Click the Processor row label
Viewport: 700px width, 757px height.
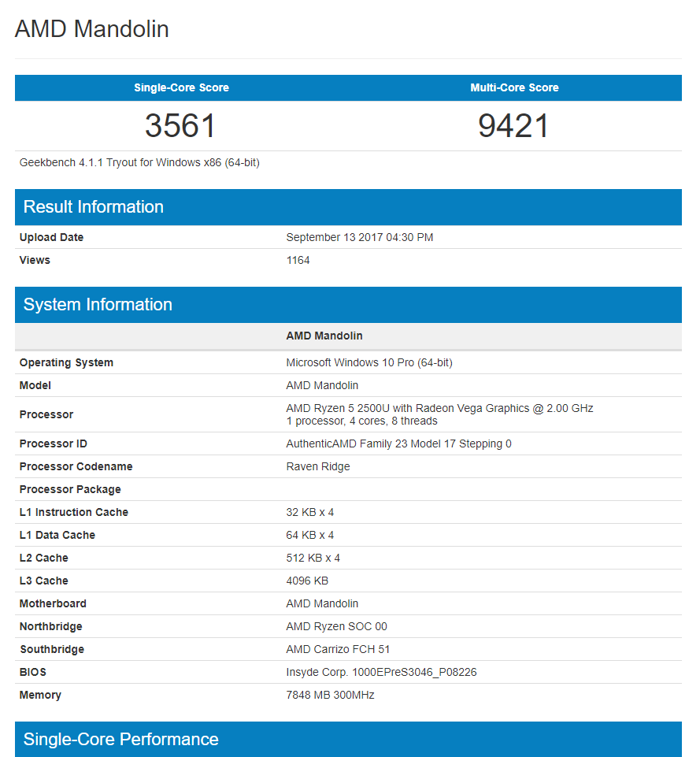coord(46,414)
